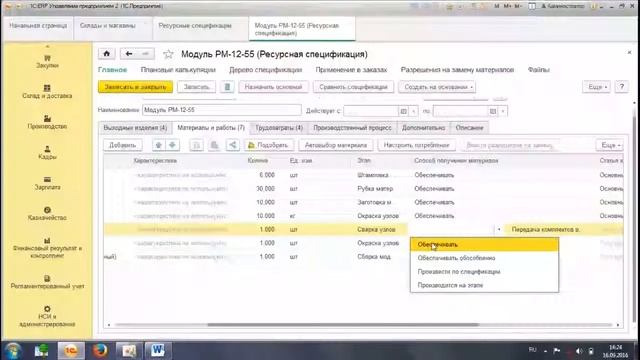640x360 pixels.
Task: Open the top Еще menu in command bar
Action: [x=596, y=87]
